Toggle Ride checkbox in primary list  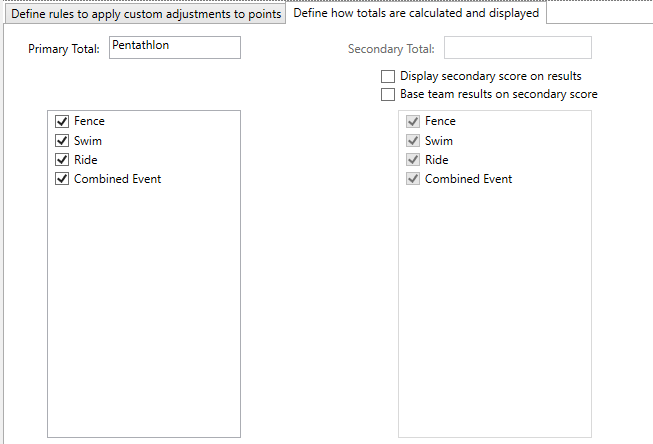tap(62, 160)
